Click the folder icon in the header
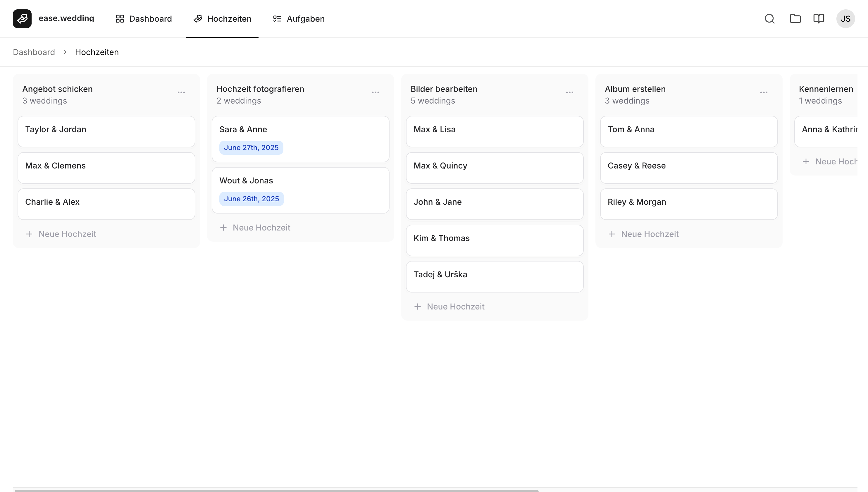Image resolution: width=868 pixels, height=492 pixels. [795, 19]
